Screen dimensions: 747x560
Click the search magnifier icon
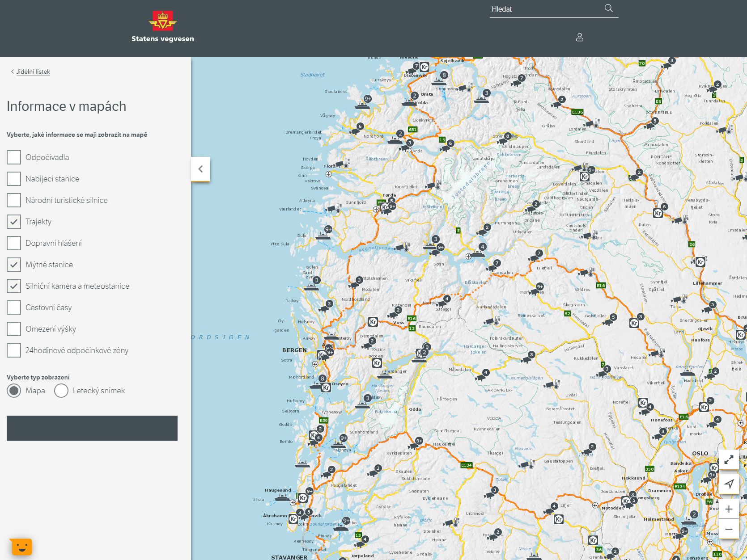[608, 8]
